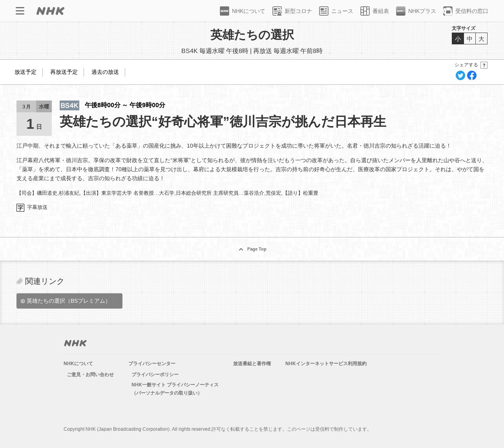
Task: Click the 関連リンク paperclip icon
Action: click(x=20, y=281)
